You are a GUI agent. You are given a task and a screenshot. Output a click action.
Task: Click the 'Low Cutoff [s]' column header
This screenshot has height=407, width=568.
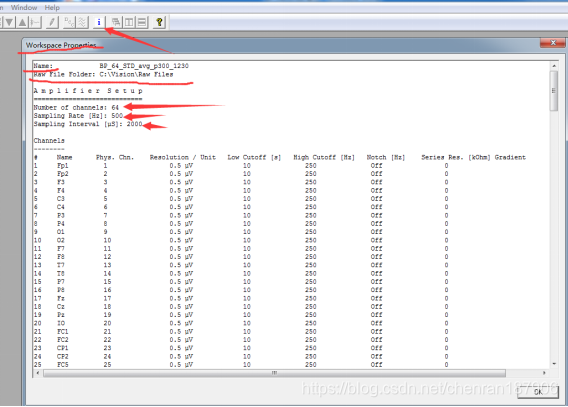pyautogui.click(x=254, y=157)
